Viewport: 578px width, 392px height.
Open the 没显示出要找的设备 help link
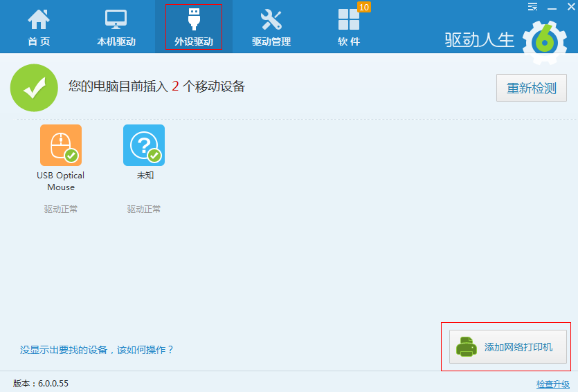pos(97,350)
